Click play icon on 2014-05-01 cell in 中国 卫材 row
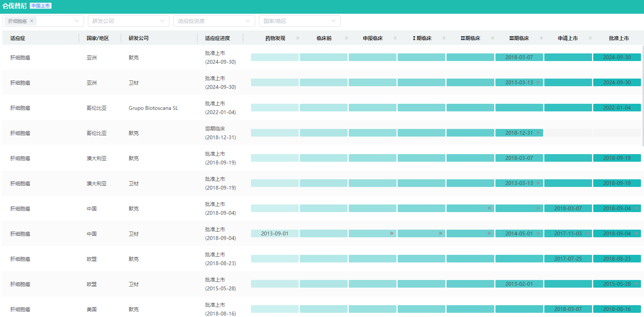The height and width of the screenshot is (317, 644). pos(538,233)
